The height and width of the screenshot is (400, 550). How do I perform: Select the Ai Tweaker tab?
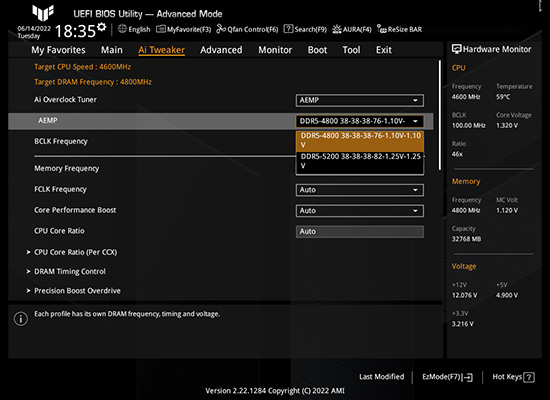click(x=161, y=50)
